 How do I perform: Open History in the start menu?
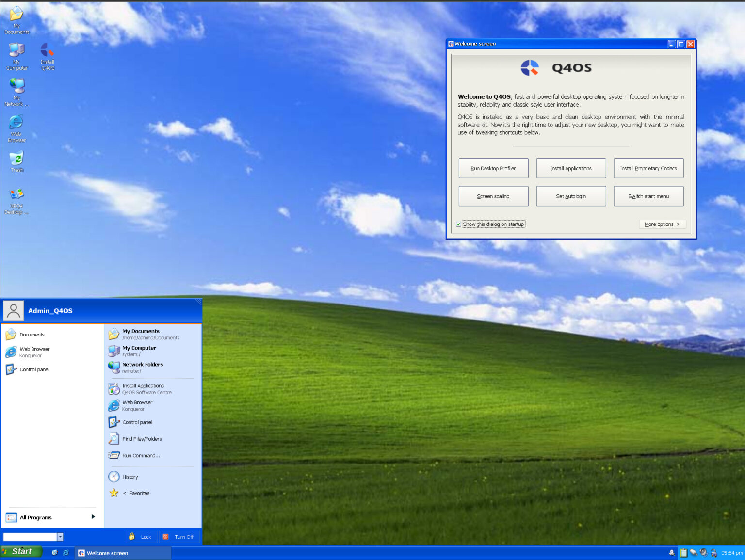(x=130, y=477)
